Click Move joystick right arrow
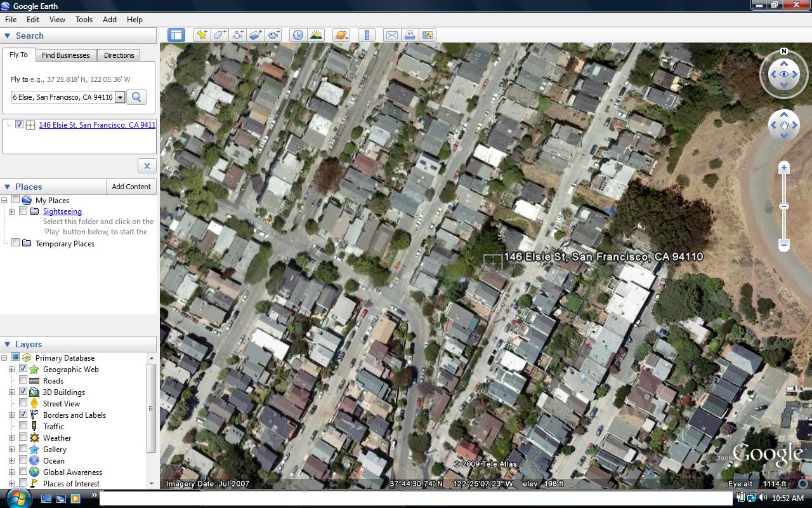Screen dimensions: 812x508 (796, 126)
